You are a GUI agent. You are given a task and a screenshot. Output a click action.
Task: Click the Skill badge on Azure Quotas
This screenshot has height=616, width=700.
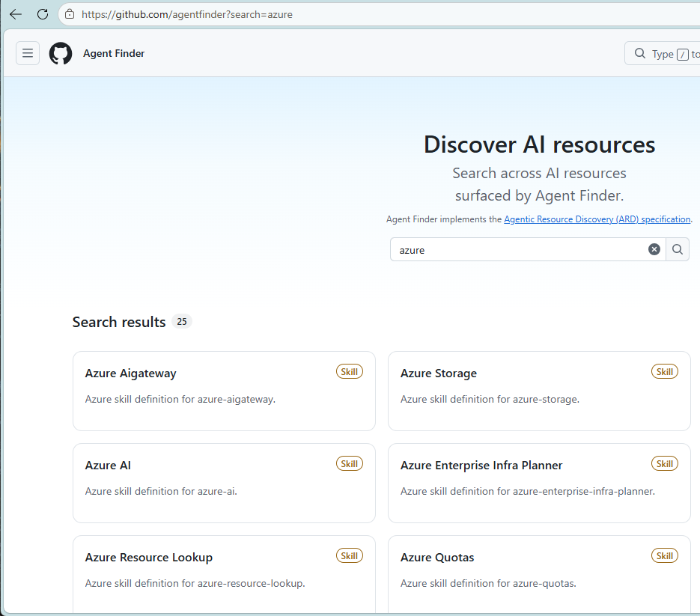665,555
